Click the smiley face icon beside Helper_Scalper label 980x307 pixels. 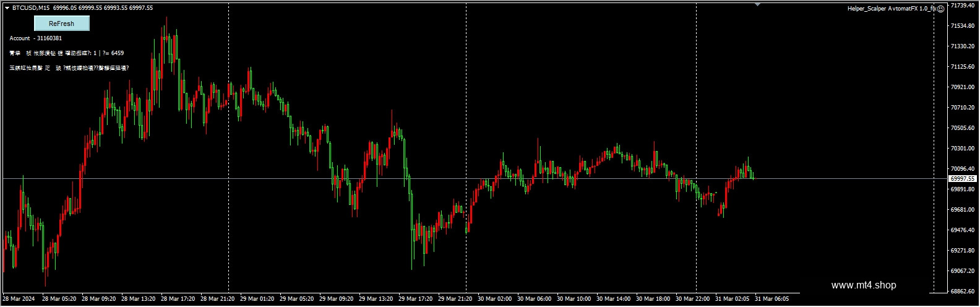point(940,9)
